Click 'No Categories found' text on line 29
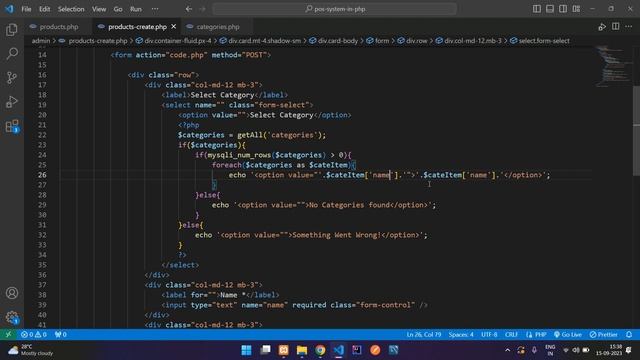This screenshot has height=360, width=640. [349, 205]
